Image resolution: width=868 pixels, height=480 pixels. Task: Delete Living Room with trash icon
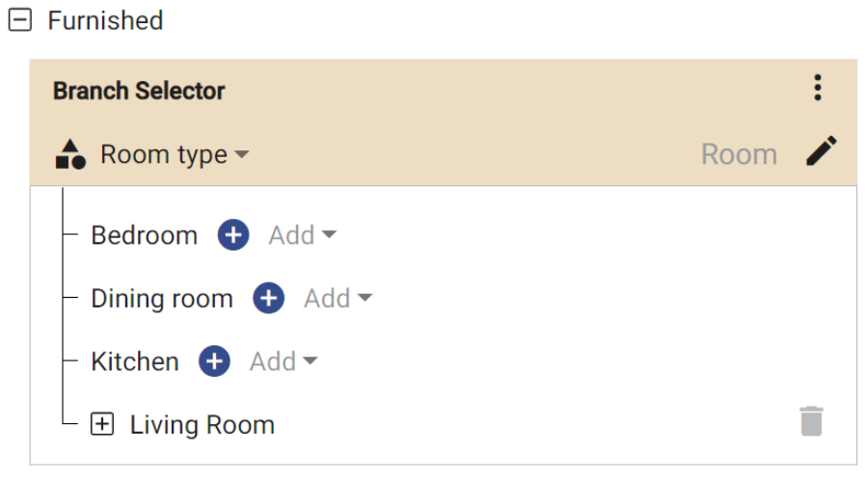pyautogui.click(x=812, y=421)
